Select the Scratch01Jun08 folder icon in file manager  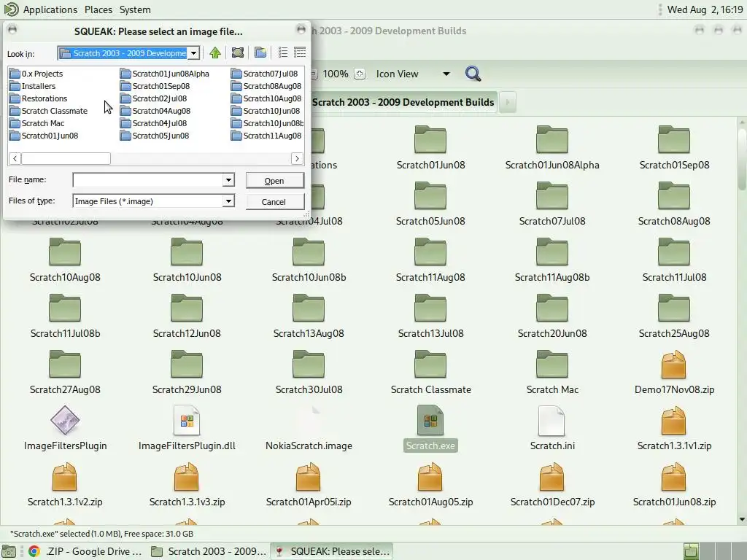(x=430, y=139)
